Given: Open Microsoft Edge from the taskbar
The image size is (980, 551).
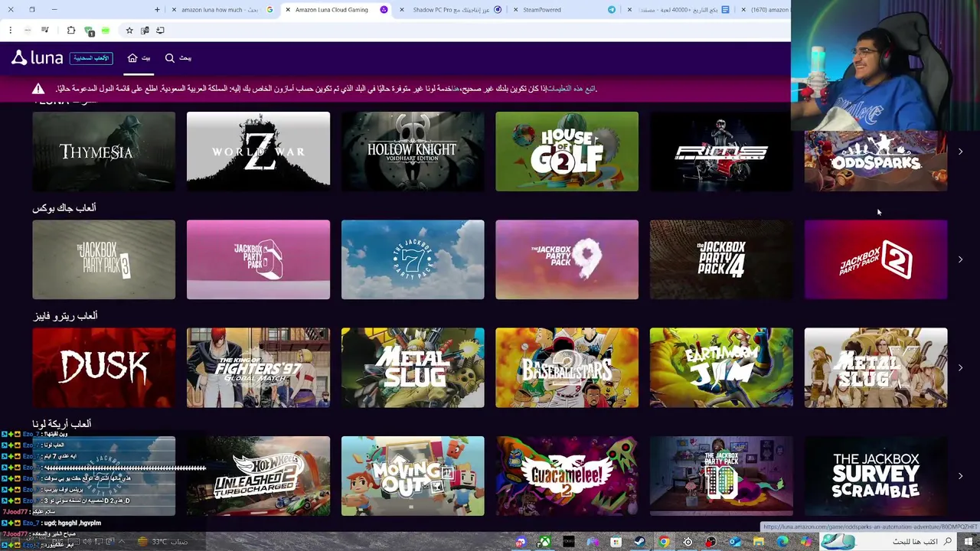Looking at the screenshot, I should click(782, 542).
